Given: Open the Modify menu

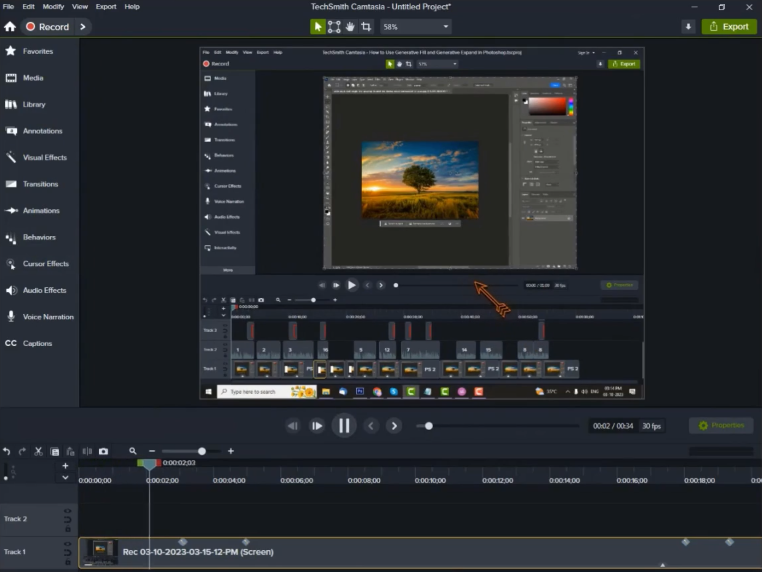Looking at the screenshot, I should click(x=53, y=6).
